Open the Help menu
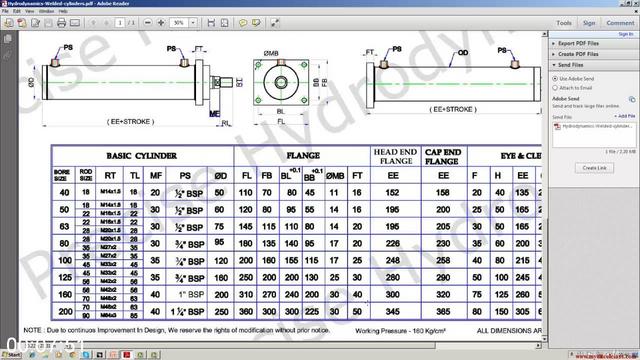The image size is (640, 360). tap(63, 11)
